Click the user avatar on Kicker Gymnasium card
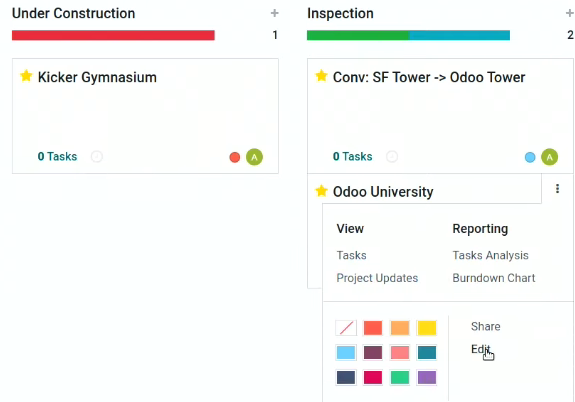 tap(254, 157)
